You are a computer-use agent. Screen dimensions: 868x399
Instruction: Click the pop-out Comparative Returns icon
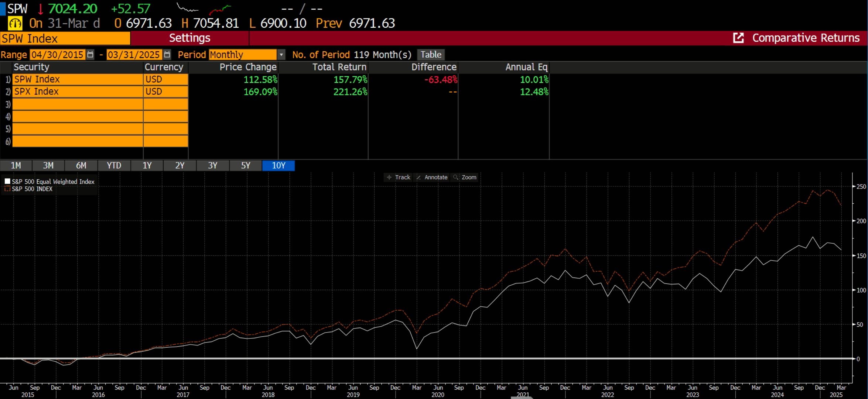click(738, 38)
